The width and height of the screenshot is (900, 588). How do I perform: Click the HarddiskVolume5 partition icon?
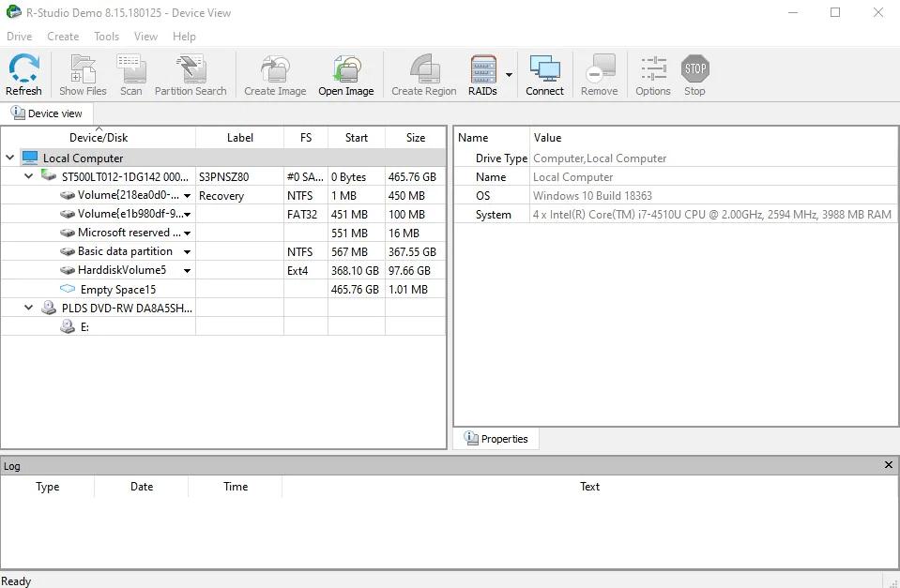(68, 270)
